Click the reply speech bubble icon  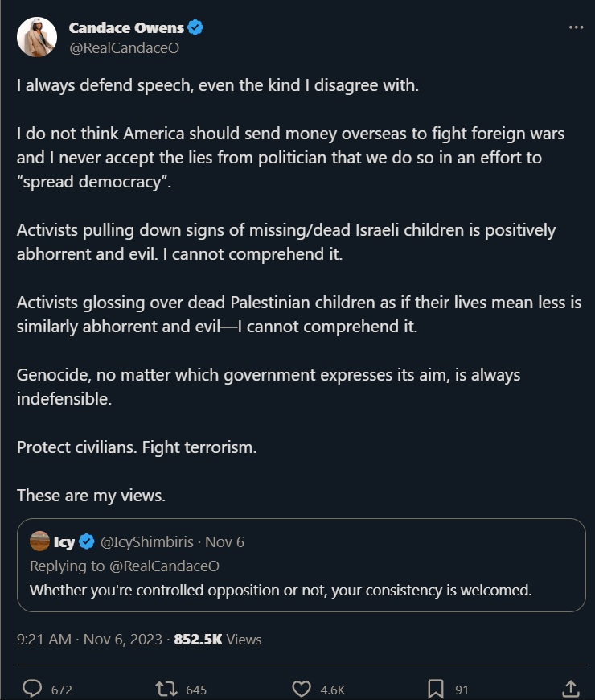(32, 689)
